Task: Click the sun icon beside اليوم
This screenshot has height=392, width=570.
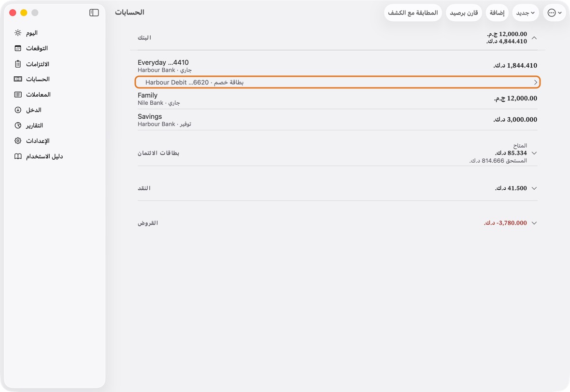Action: (x=18, y=33)
